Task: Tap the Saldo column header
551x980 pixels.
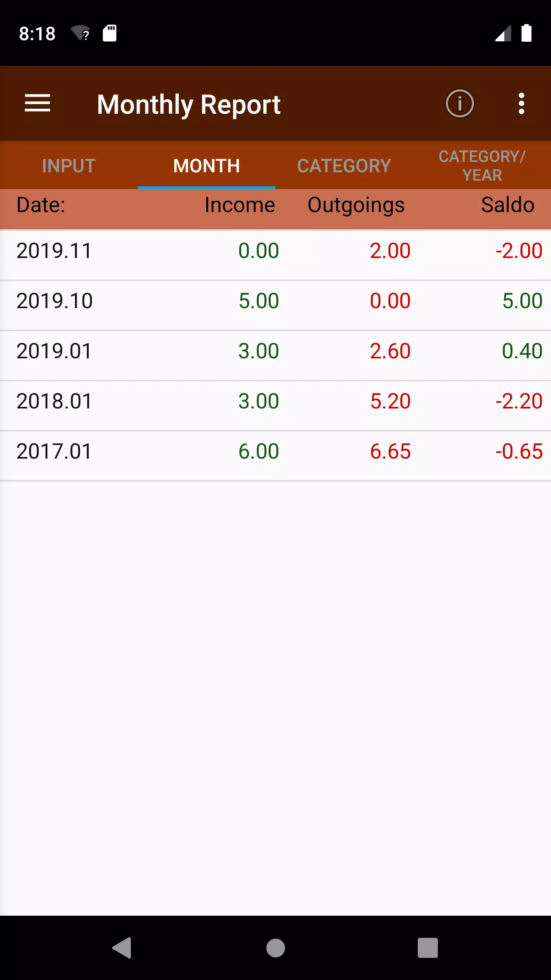Action: click(x=507, y=205)
